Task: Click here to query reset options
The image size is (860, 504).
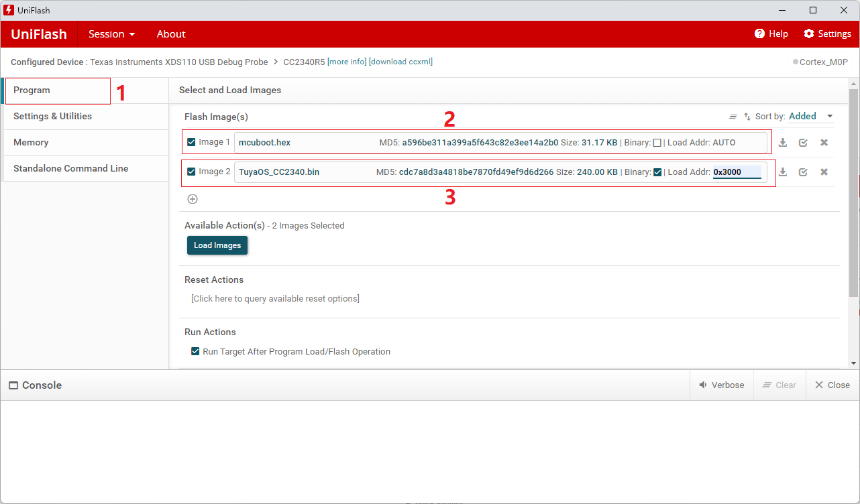Action: click(275, 298)
